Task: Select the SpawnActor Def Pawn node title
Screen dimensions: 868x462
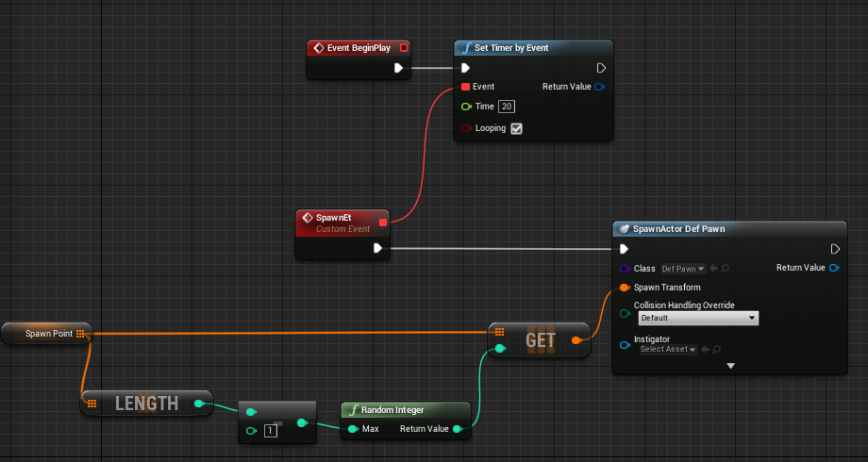Action: click(678, 229)
